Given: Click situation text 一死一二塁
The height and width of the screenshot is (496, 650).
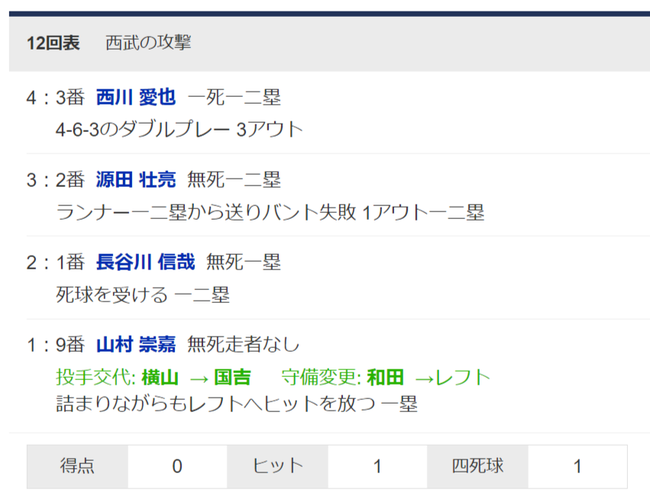Looking at the screenshot, I should pos(234,97).
